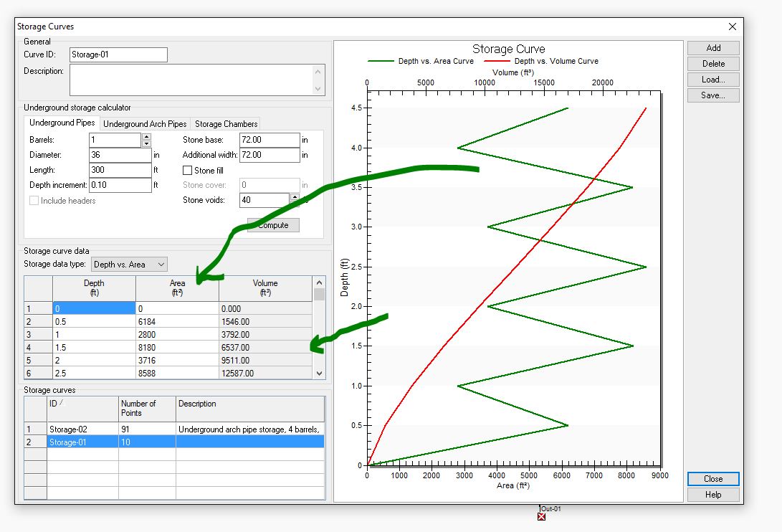The height and width of the screenshot is (532, 782).
Task: Edit the Stone voids field
Action: tap(264, 200)
